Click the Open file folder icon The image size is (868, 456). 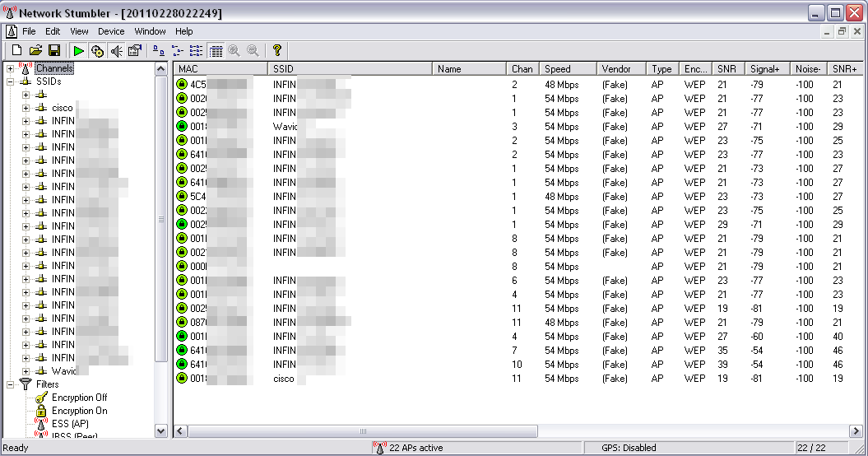[x=35, y=51]
